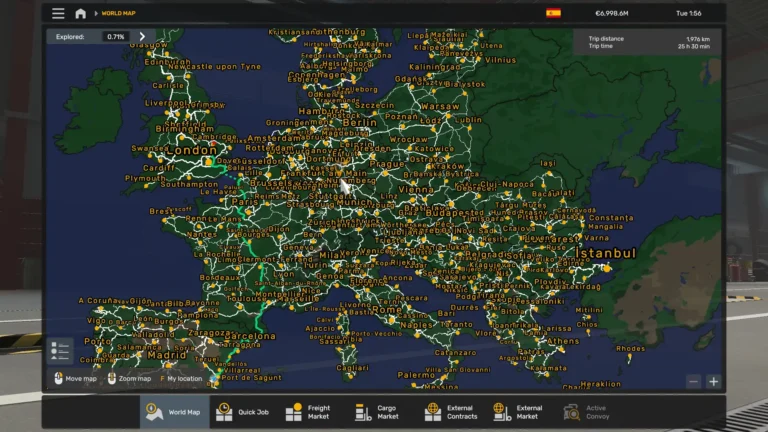
Task: Click the Constanța city label
Action: coord(611,217)
